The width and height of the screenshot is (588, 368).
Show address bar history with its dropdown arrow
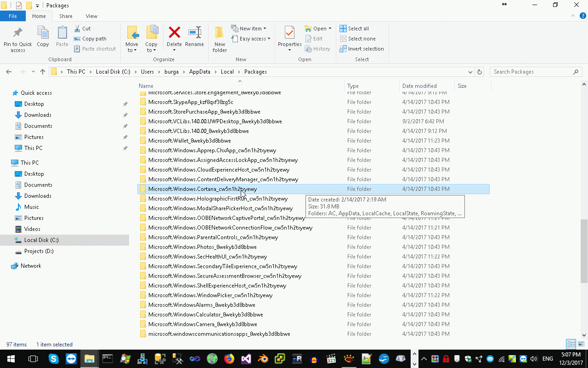point(470,72)
